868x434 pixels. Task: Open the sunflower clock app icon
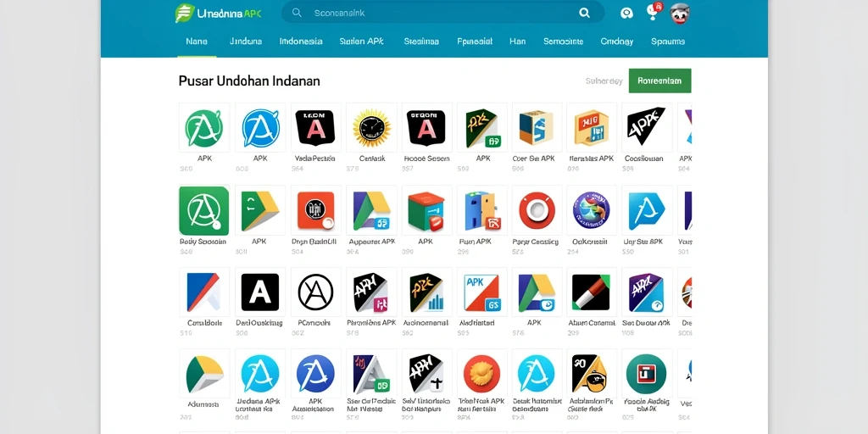click(371, 128)
